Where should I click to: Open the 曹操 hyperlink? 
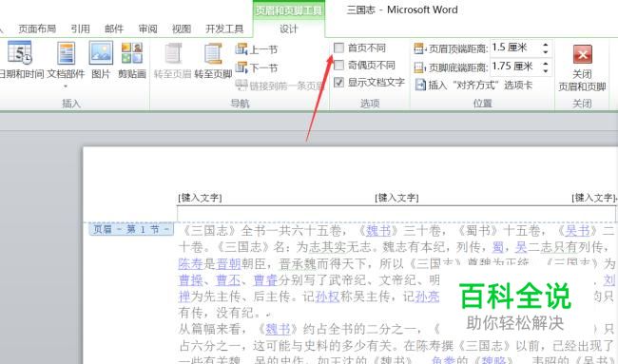coord(190,280)
